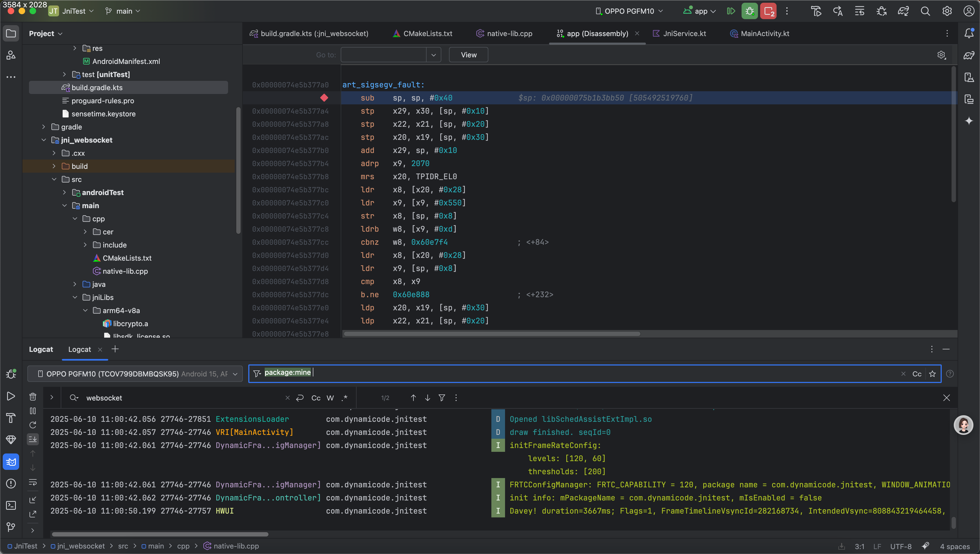Click main in the breadcrumb bar
980x554 pixels.
coord(156,546)
